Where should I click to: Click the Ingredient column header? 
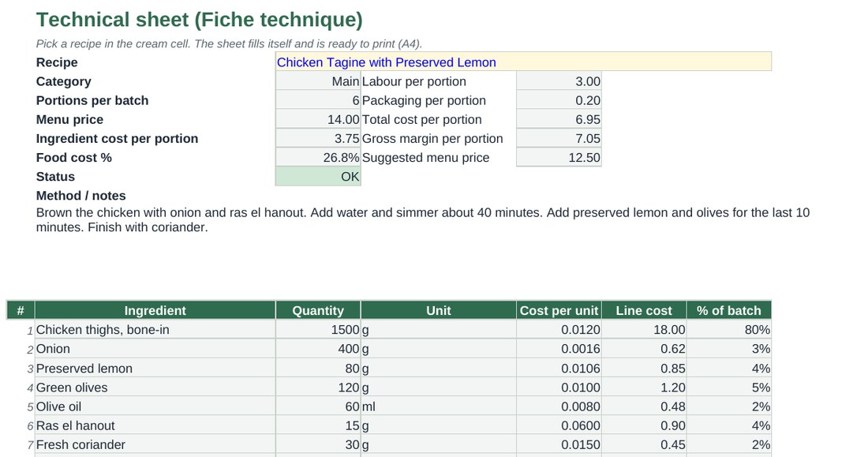coord(155,310)
